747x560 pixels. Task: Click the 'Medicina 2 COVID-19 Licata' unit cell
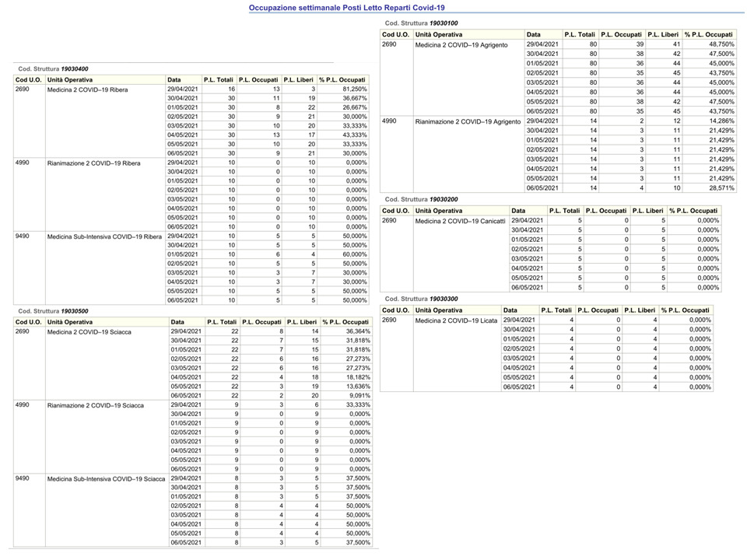click(456, 320)
